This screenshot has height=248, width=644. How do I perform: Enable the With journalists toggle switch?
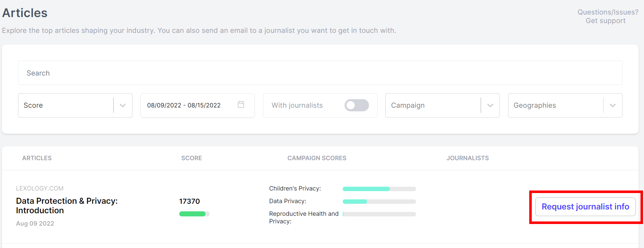(x=357, y=105)
